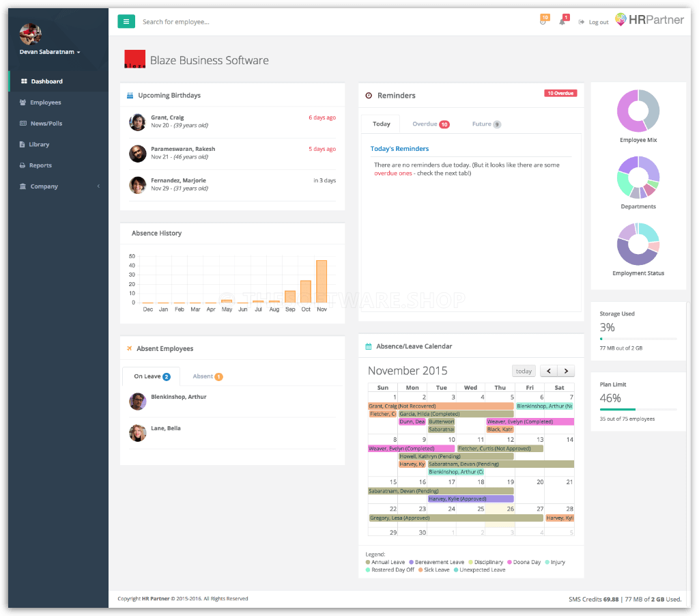Go to previous month in the calendar
Image resolution: width=699 pixels, height=616 pixels.
point(548,370)
